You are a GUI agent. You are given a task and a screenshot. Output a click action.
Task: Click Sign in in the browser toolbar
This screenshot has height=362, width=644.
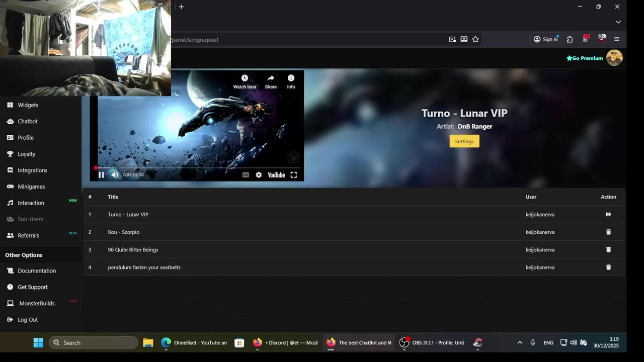point(545,39)
